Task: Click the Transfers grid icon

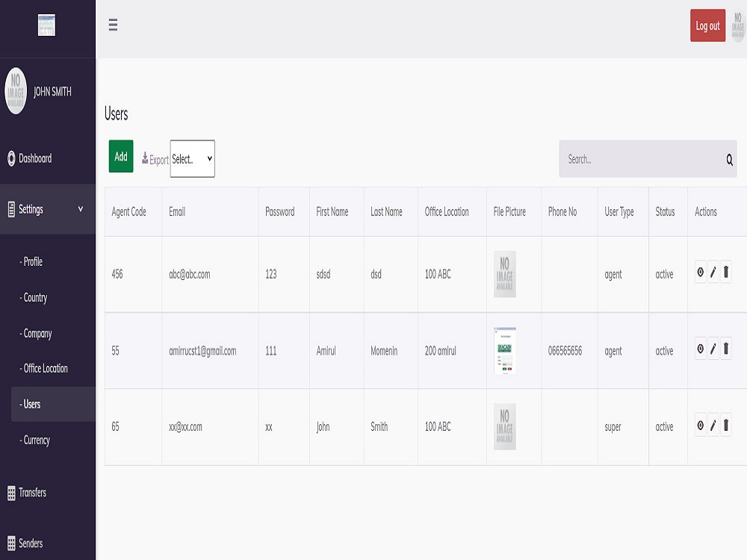Action: (x=11, y=493)
